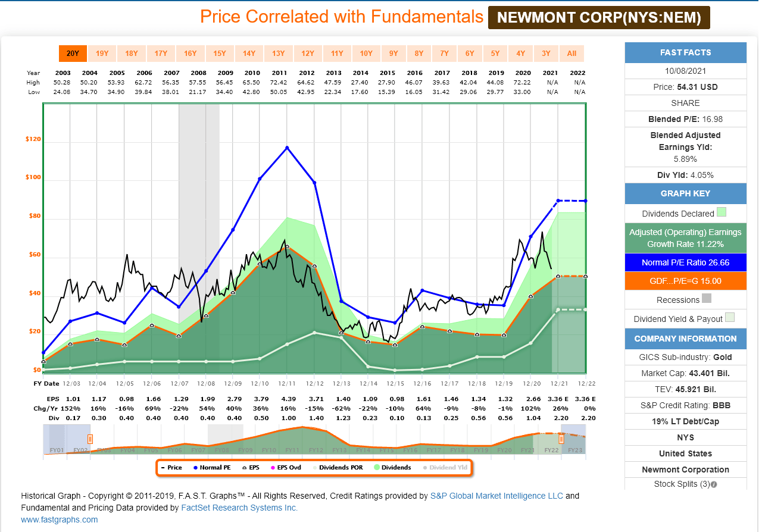762x532 pixels.
Task: Select the Dividends POR legend icon
Action: click(314, 467)
